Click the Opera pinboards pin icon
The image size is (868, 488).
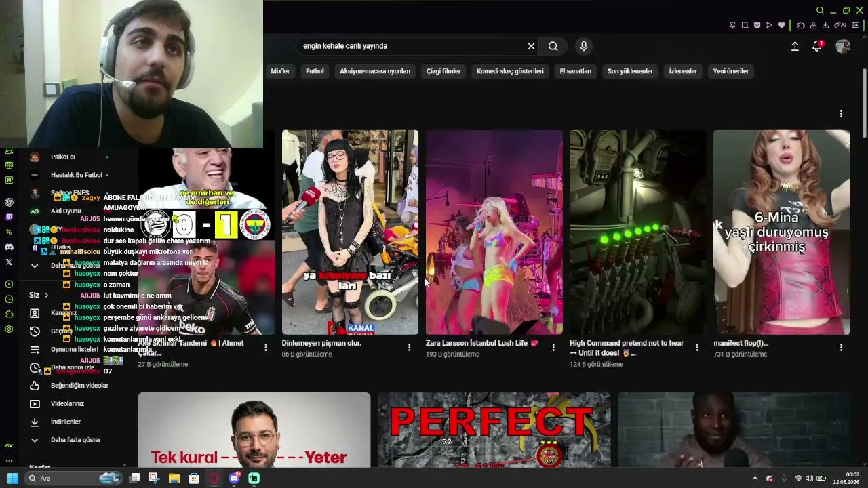coord(732,26)
